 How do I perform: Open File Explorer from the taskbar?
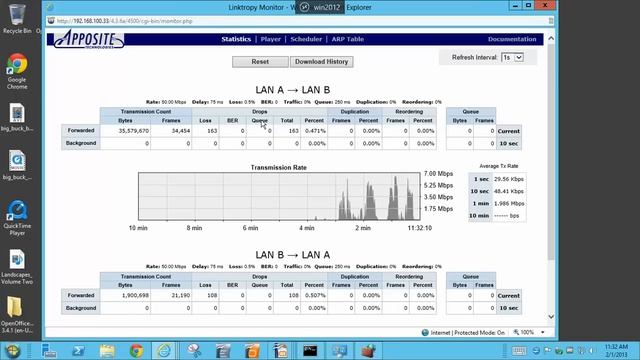click(x=107, y=351)
